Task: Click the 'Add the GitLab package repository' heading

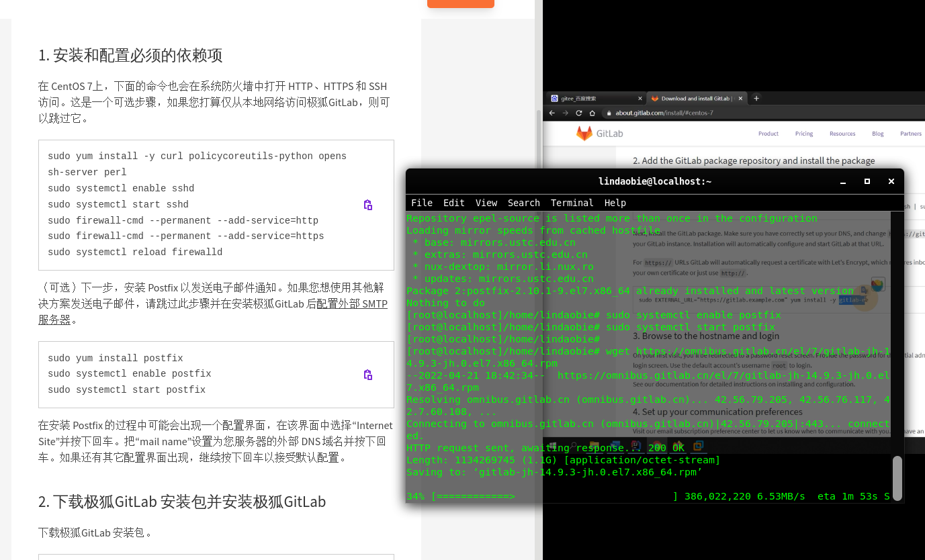Action: (x=754, y=160)
